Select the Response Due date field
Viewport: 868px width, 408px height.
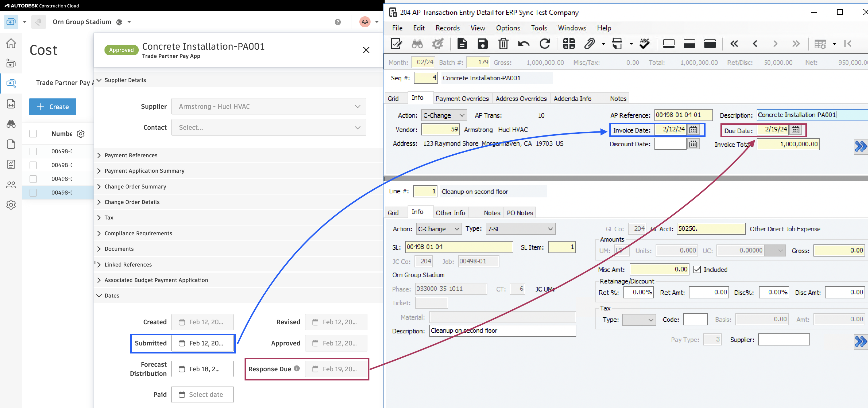click(x=336, y=369)
